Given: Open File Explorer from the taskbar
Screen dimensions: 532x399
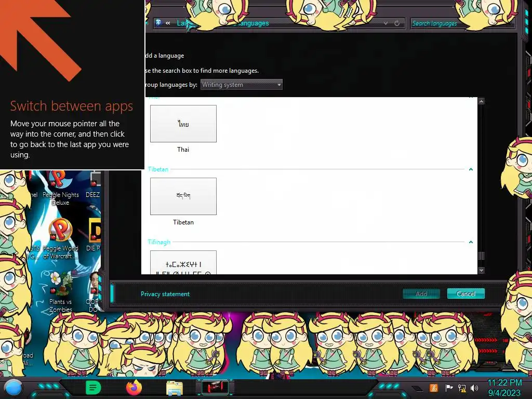Looking at the screenshot, I should pos(175,388).
